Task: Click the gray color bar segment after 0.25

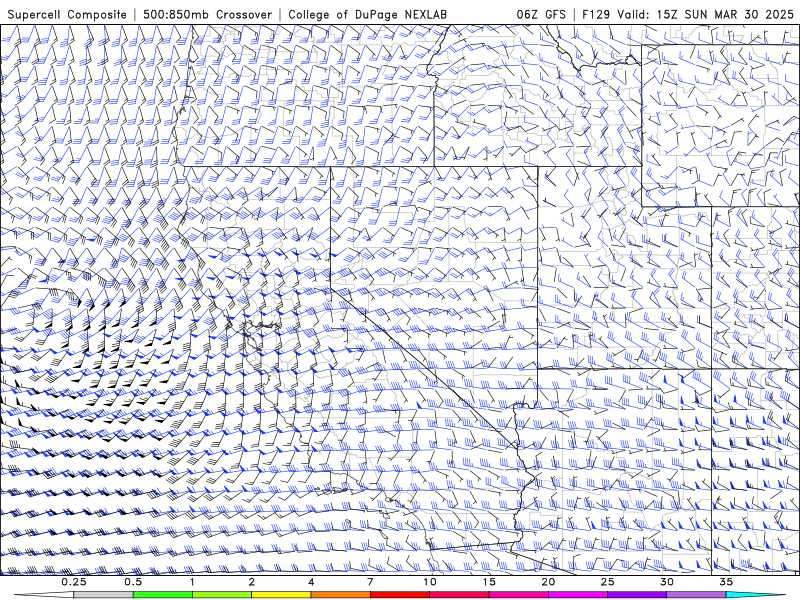Action: pos(103,595)
